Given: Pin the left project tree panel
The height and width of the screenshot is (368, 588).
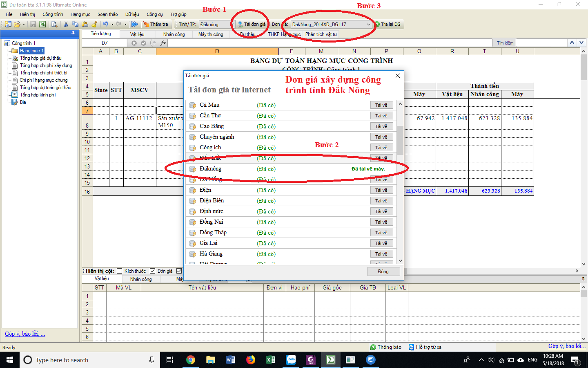Looking at the screenshot, I should pyautogui.click(x=73, y=33).
